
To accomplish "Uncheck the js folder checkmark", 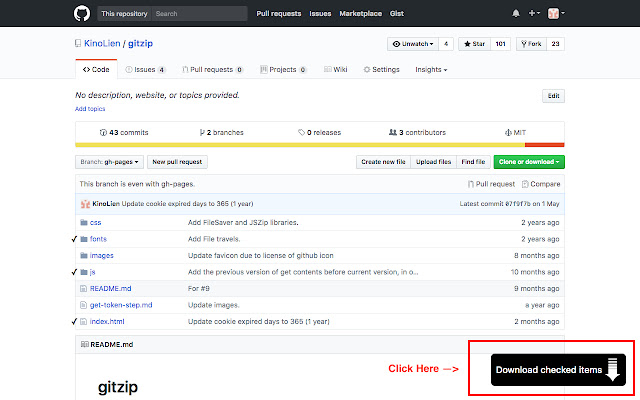I will click(x=73, y=271).
